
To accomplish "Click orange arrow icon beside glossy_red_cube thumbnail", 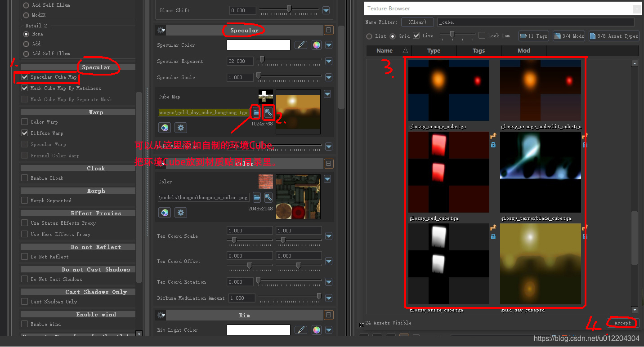I will pos(493,136).
